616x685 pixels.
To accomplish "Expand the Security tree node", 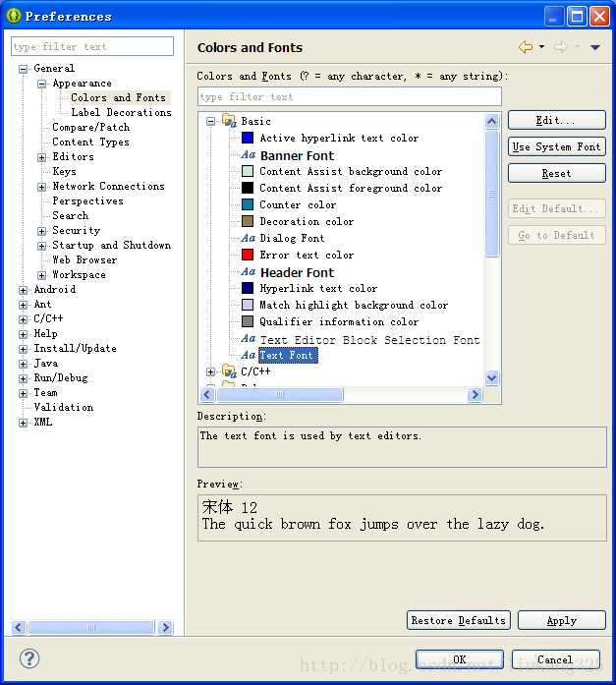I will coord(42,231).
